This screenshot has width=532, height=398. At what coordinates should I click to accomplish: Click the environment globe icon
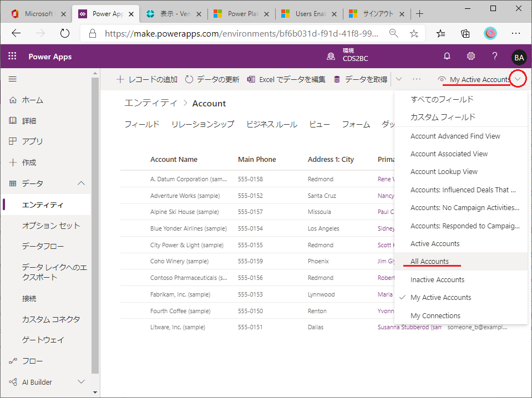(331, 57)
